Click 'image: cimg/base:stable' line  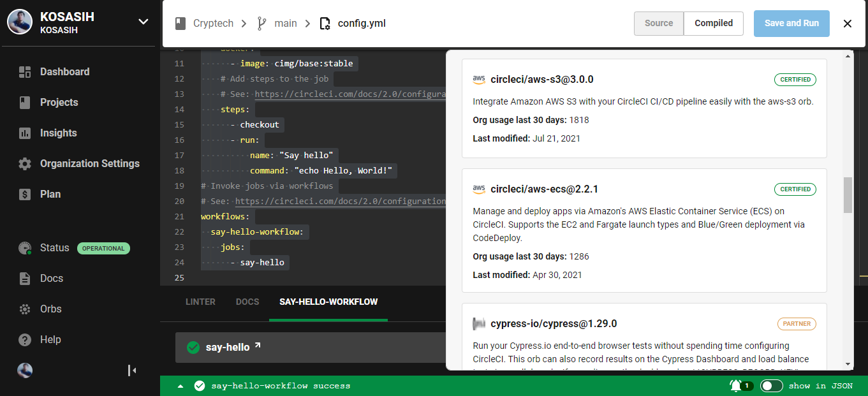[297, 64]
